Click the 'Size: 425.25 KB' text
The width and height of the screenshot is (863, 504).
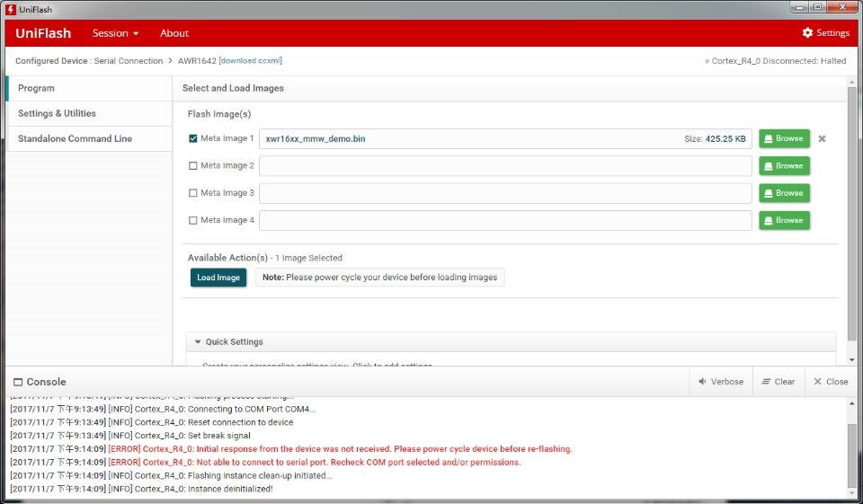[715, 138]
